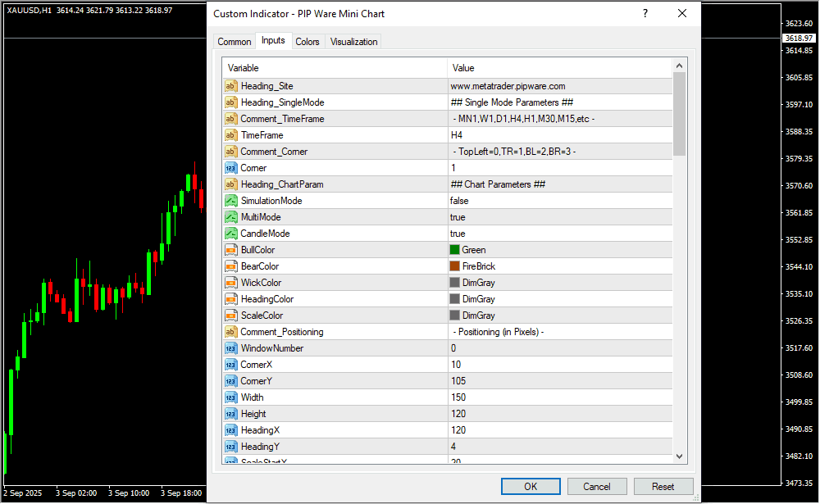Click the boolean icon beside SimulationMode
Image resolution: width=820 pixels, height=504 pixels.
(x=230, y=201)
